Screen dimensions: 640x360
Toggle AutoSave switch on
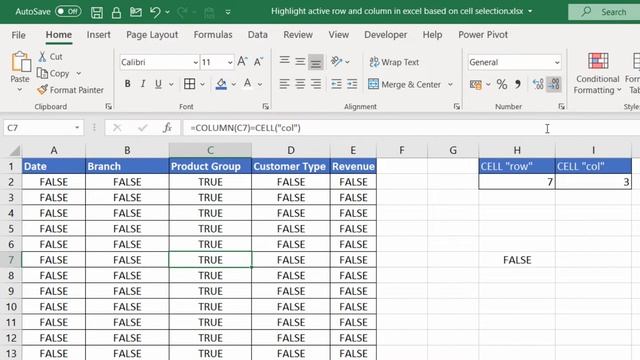68,11
